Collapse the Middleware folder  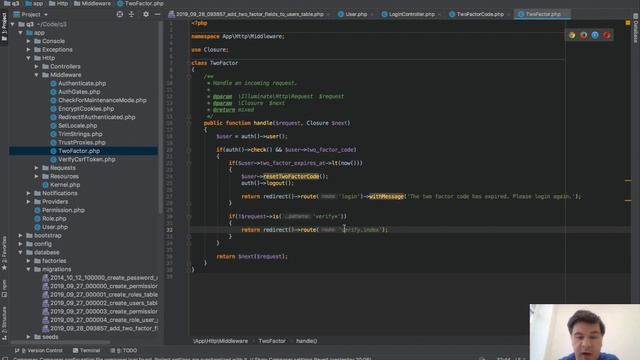click(37, 75)
